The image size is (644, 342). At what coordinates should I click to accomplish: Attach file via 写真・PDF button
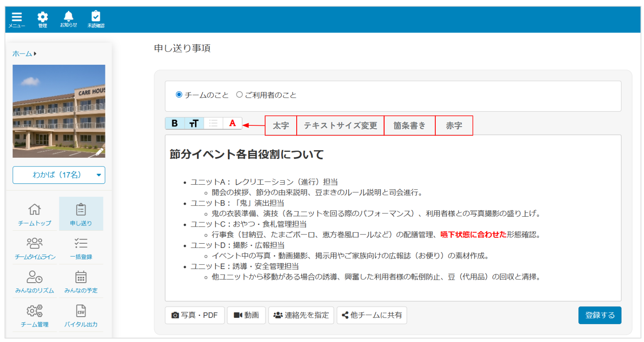195,315
